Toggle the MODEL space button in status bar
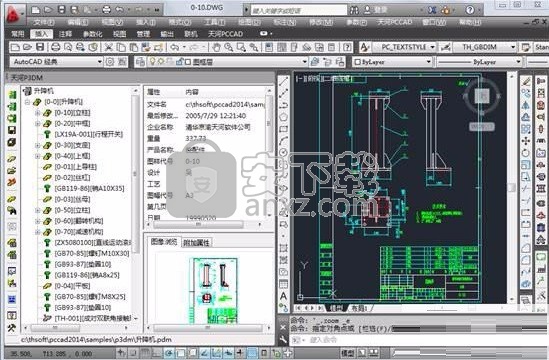 tap(347, 353)
